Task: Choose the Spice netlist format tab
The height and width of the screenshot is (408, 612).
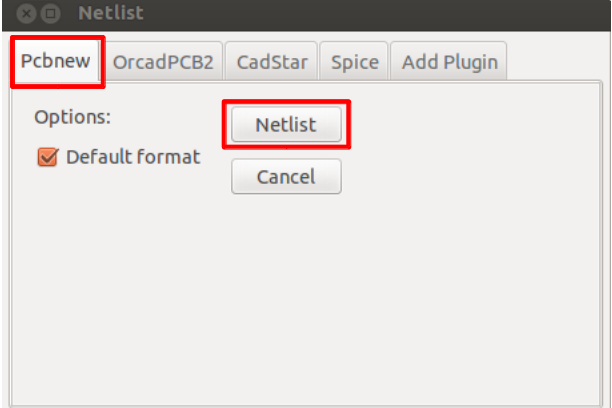Action: point(354,62)
